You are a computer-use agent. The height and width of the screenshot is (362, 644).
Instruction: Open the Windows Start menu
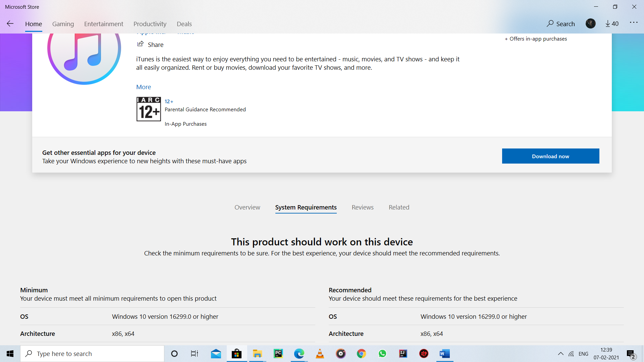tap(10, 354)
